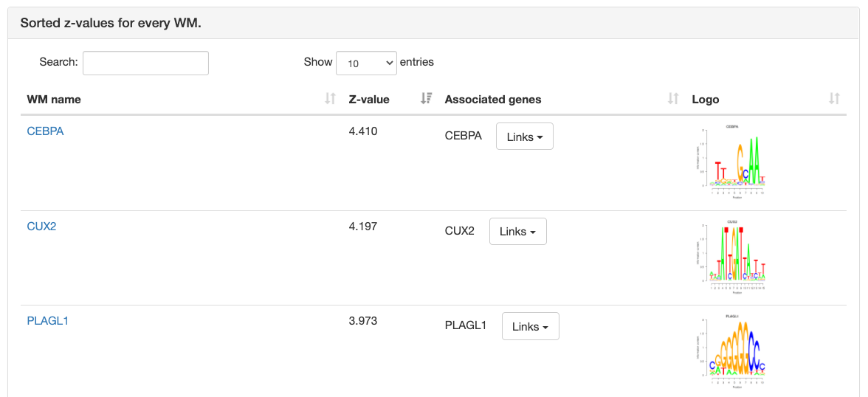
Task: Follow the PLAGL1 weight matrix link
Action: [x=47, y=321]
